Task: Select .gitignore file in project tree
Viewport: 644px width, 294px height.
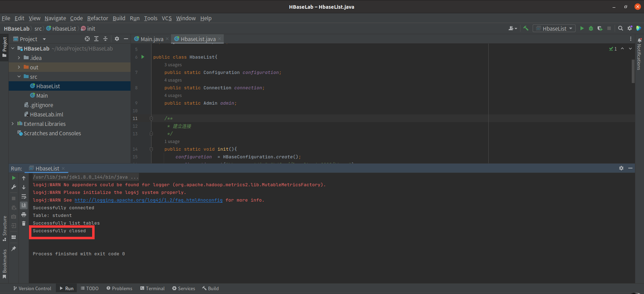Action: point(42,105)
